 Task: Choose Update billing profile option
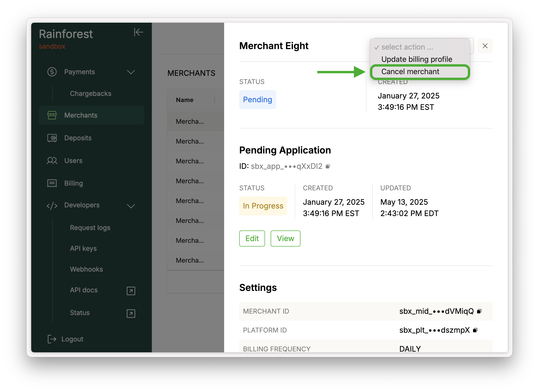[x=416, y=59]
